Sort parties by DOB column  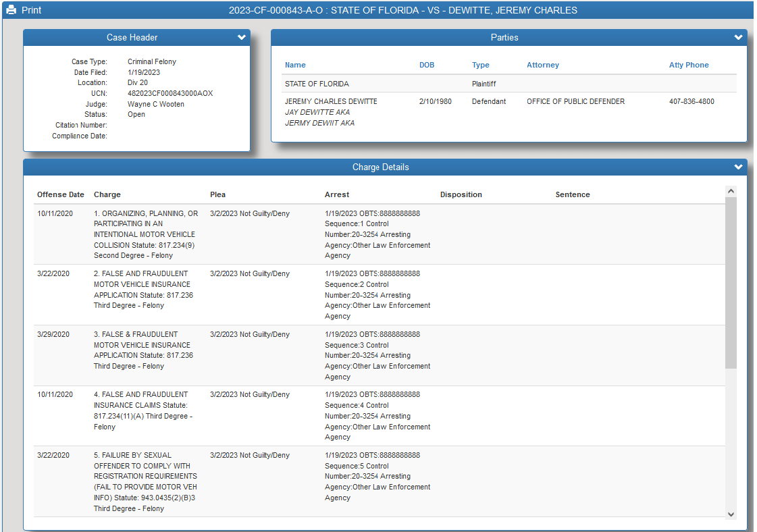[427, 65]
